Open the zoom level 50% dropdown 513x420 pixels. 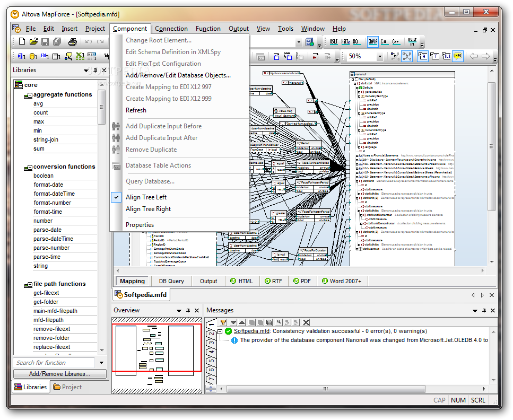[x=379, y=57]
